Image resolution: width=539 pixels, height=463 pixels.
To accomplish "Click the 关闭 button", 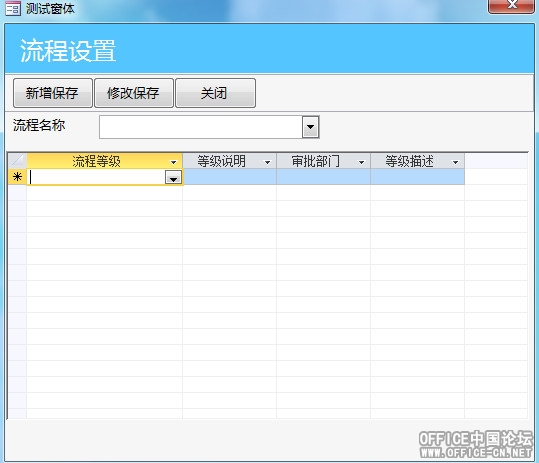I will pos(215,93).
